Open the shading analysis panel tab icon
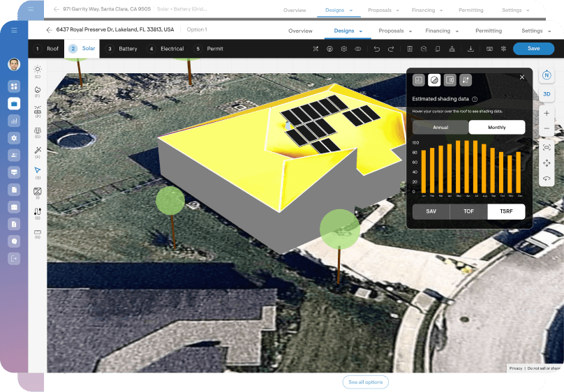564x392 pixels. 434,80
